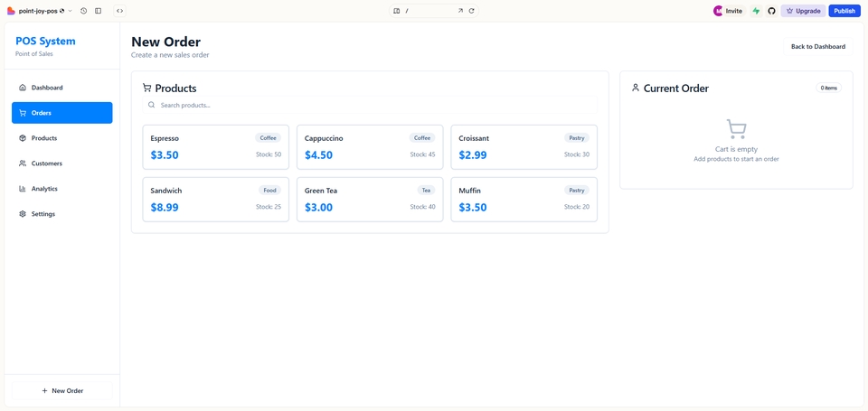Open the version history clock icon
Image resolution: width=868 pixels, height=411 pixels.
click(83, 11)
